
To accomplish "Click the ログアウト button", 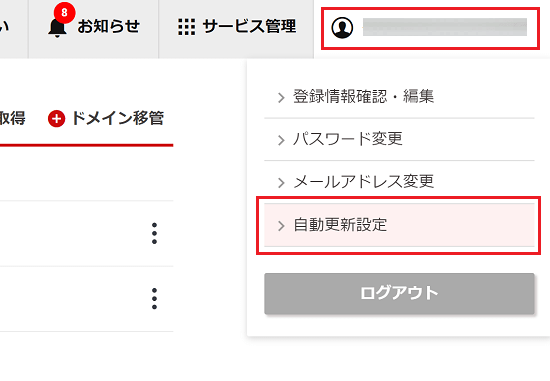I will [399, 294].
